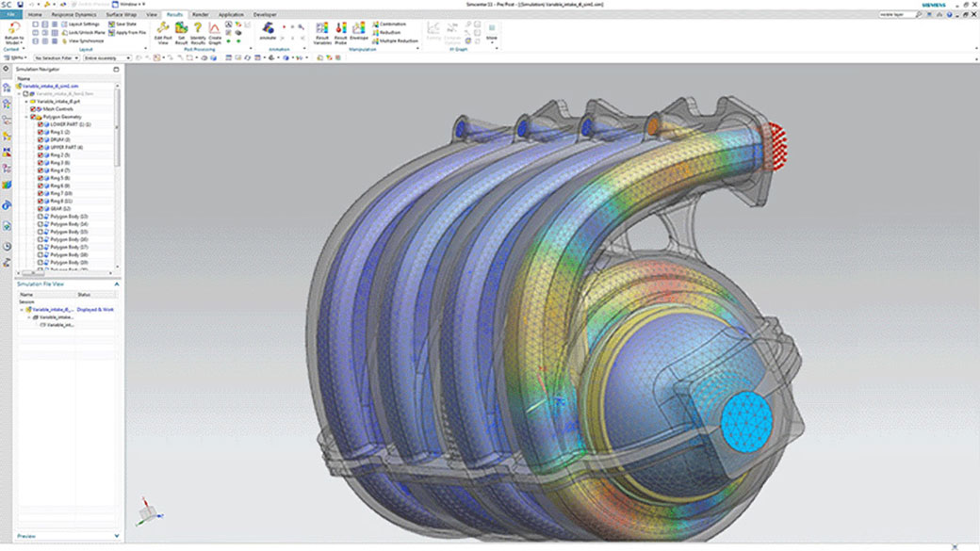Click the Save icon in title bar
The height and width of the screenshot is (551, 980).
pos(20,5)
